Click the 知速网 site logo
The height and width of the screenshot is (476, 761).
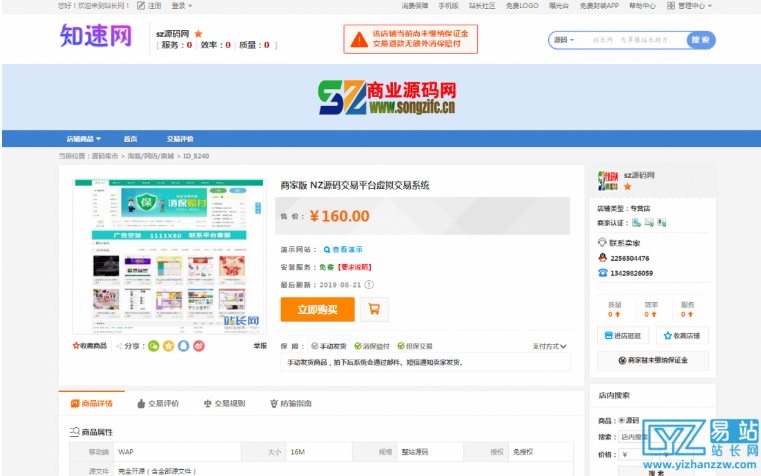96,35
